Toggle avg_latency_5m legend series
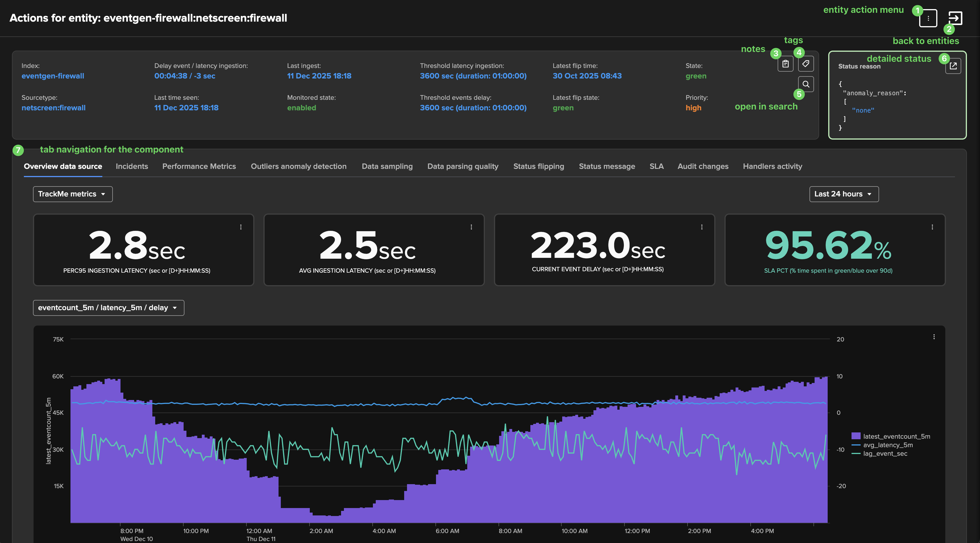This screenshot has width=980, height=543. [x=888, y=445]
